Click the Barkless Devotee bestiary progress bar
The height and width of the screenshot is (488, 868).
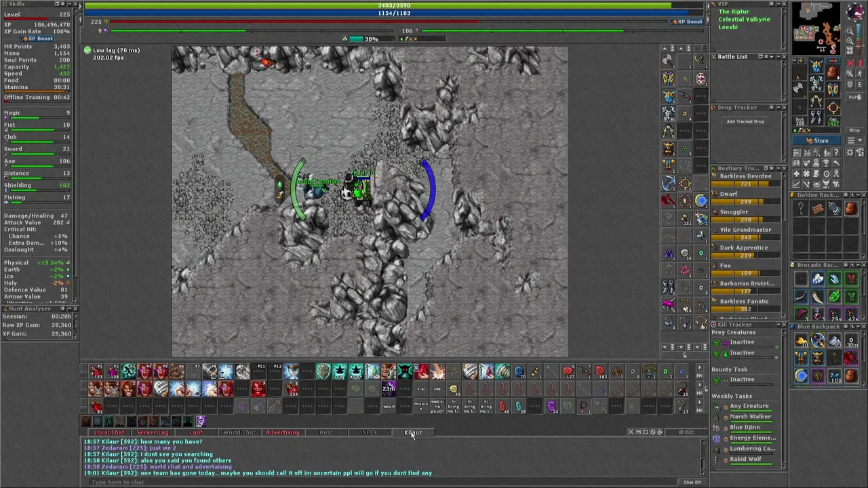(x=745, y=184)
